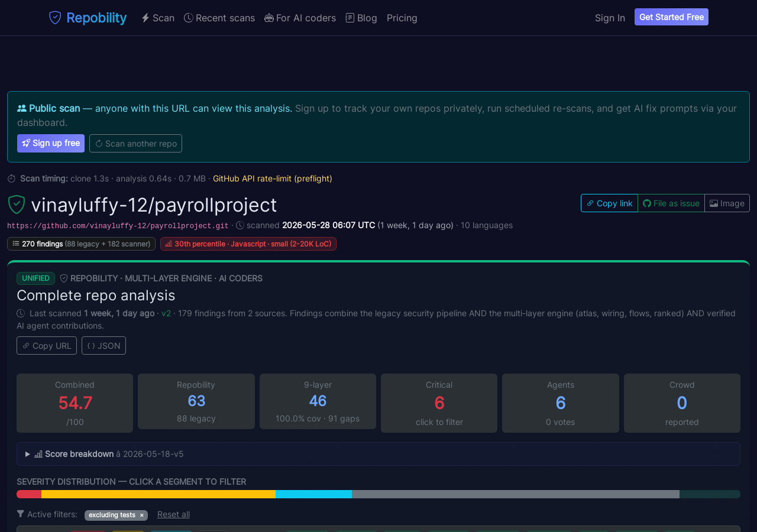Click the Combined 54.7 score card
Screen dimensions: 757x532
[75, 403]
